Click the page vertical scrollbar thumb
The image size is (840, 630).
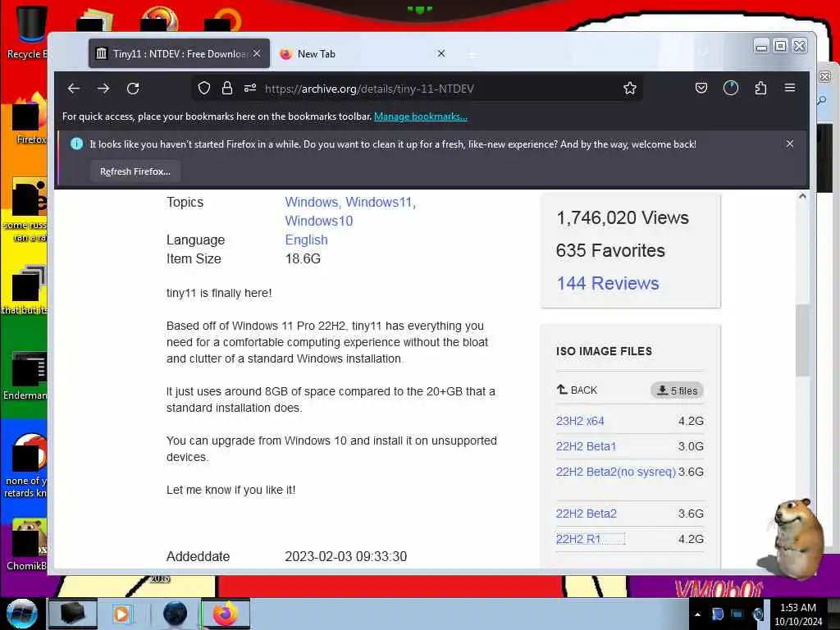802,340
